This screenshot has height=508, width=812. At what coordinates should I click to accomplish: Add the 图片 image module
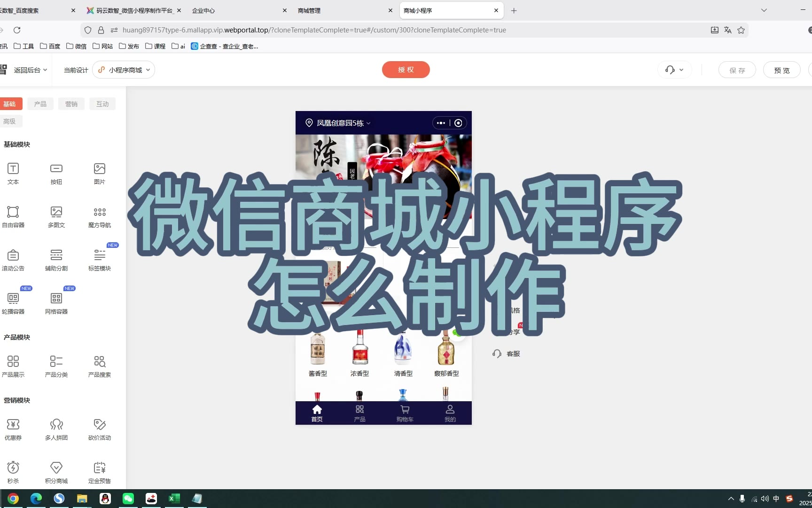100,173
